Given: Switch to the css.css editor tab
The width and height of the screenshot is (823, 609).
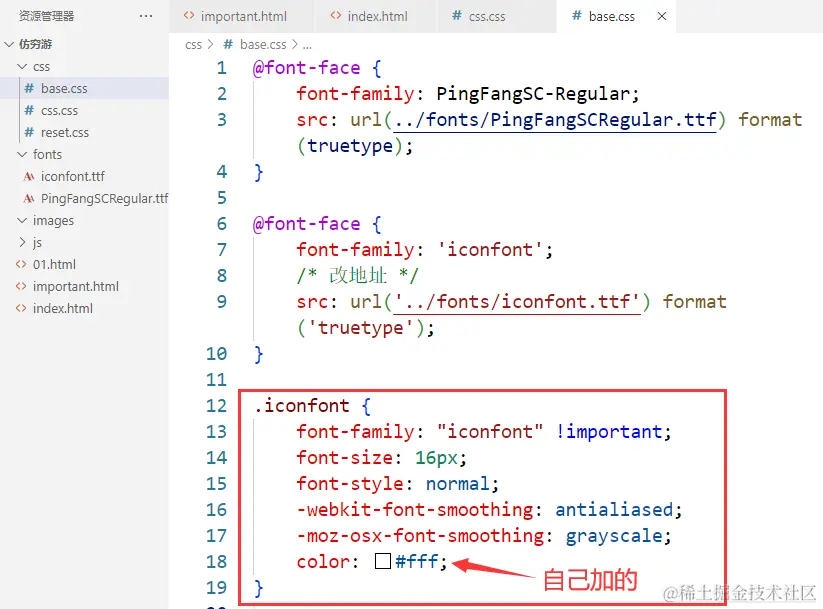Looking at the screenshot, I should coord(497,16).
